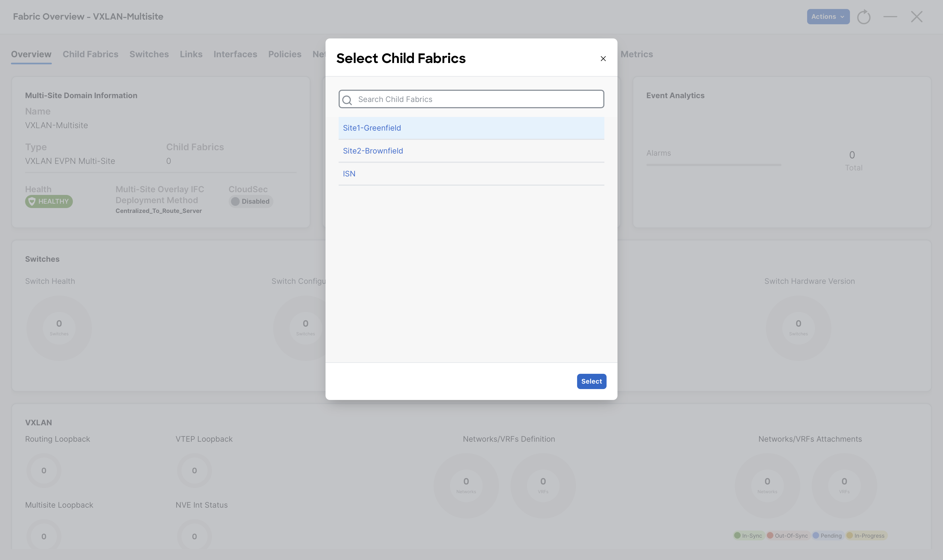Click the HEALTHY status badge
This screenshot has width=943, height=560.
coord(49,201)
